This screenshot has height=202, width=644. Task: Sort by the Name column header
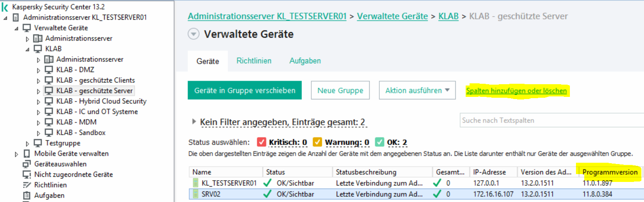click(226, 172)
